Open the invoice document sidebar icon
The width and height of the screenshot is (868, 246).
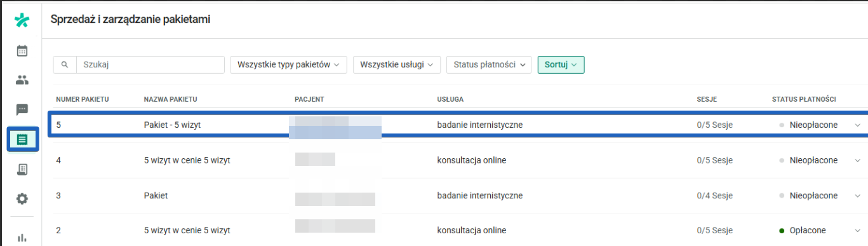(22, 169)
